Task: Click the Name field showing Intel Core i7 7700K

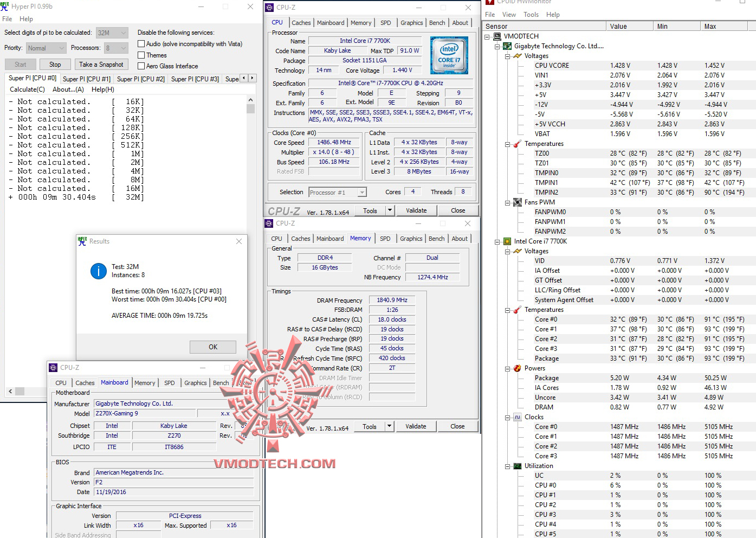Action: click(x=365, y=41)
